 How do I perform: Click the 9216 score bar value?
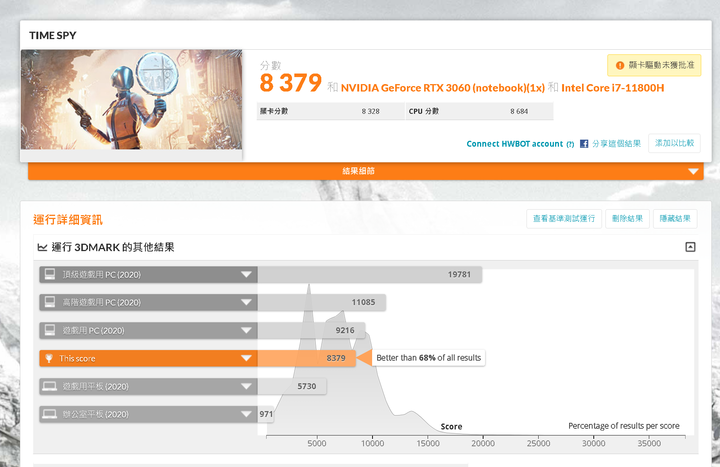point(345,330)
